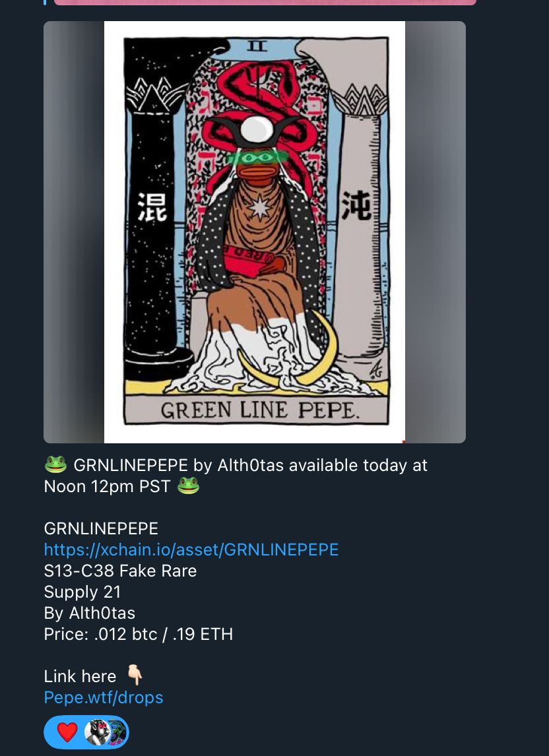
Task: Click the 沌 character on the grey pillar
Action: pos(356,205)
